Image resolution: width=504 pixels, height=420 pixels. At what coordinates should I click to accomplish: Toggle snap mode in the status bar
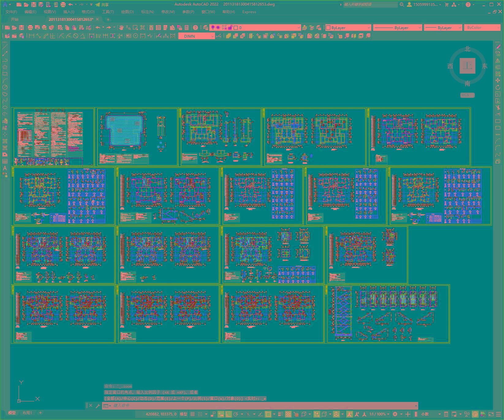[200, 414]
